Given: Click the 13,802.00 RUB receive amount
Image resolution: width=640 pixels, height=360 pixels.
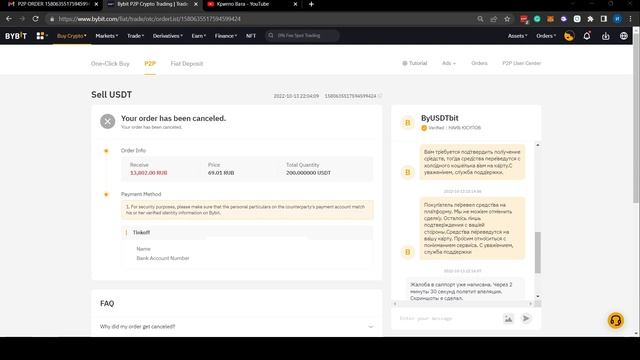Looking at the screenshot, I should coord(149,173).
